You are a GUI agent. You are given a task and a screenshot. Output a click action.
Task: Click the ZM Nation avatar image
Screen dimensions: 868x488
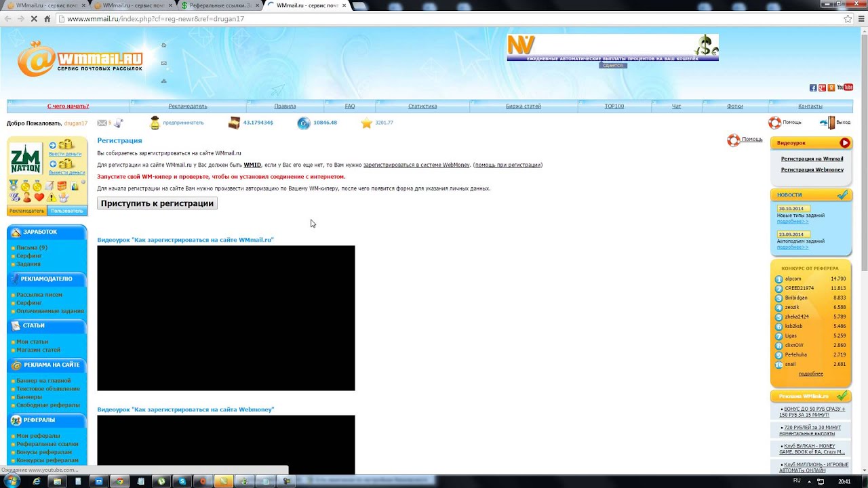(x=26, y=159)
